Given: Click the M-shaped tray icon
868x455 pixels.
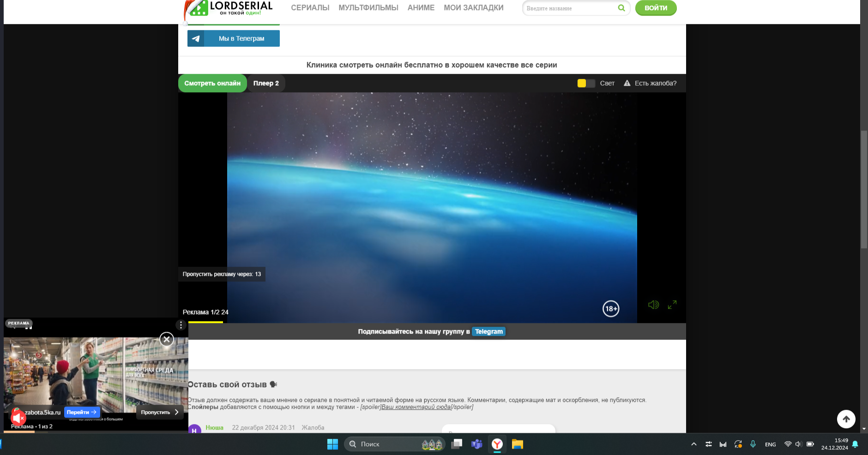Looking at the screenshot, I should click(723, 444).
